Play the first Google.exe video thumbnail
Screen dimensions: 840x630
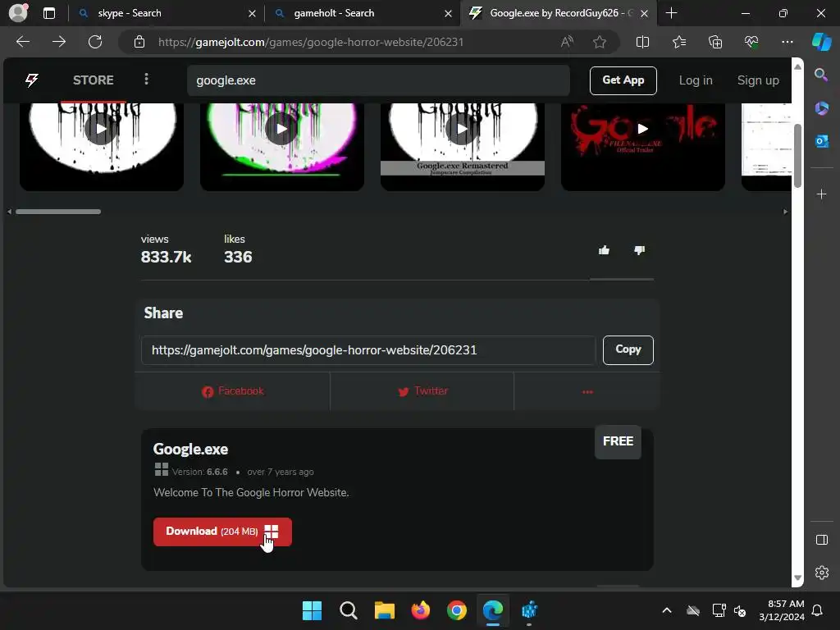tap(101, 129)
